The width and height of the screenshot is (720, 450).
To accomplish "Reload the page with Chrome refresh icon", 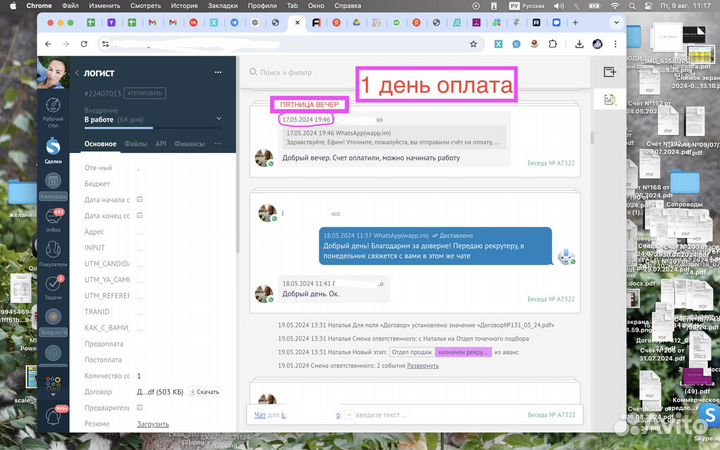I will (x=84, y=44).
